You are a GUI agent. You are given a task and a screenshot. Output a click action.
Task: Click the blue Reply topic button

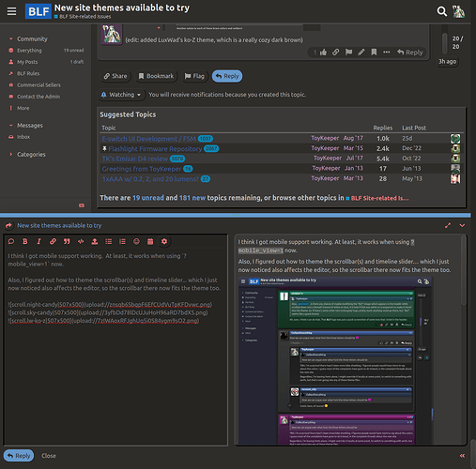coord(227,76)
